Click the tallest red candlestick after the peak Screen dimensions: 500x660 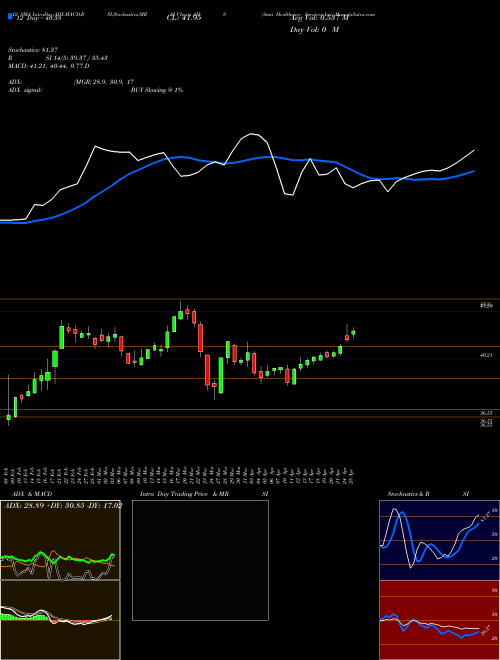click(x=207, y=370)
